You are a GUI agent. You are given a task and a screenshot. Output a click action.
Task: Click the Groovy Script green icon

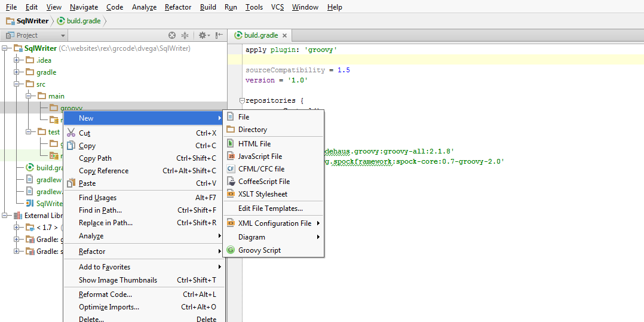231,250
